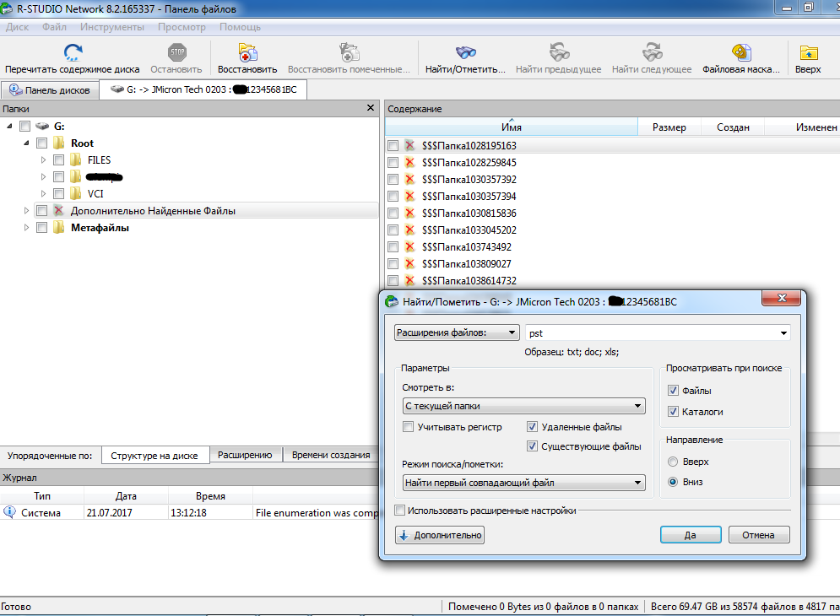This screenshot has width=840, height=616.
Task: Close the Папки panel with X
Action: pyautogui.click(x=370, y=108)
